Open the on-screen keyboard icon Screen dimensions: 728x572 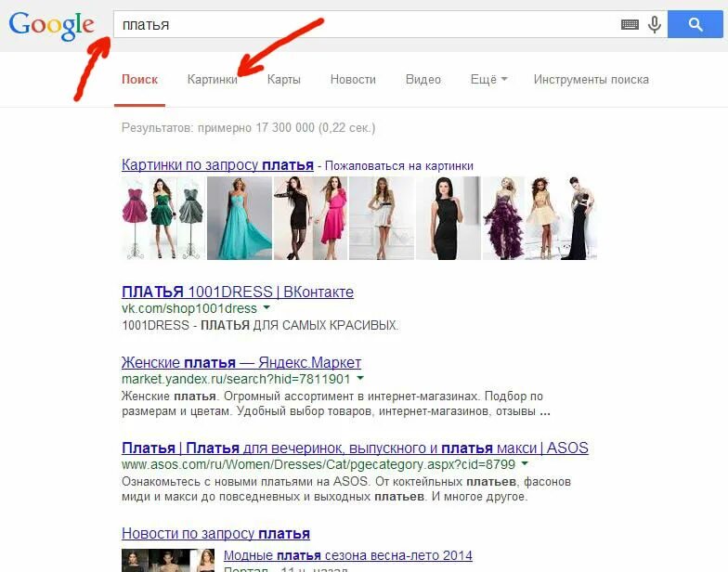click(x=630, y=24)
